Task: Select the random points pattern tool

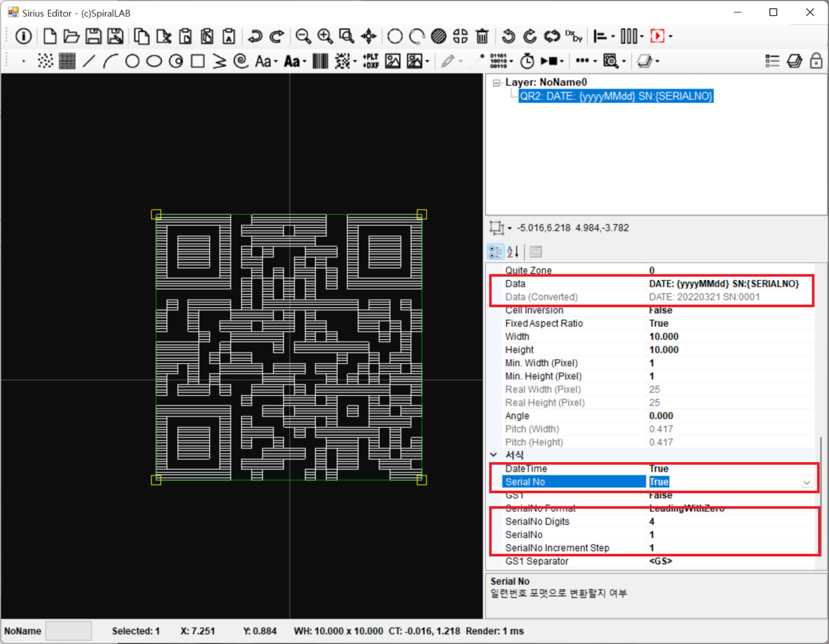Action: tap(45, 61)
